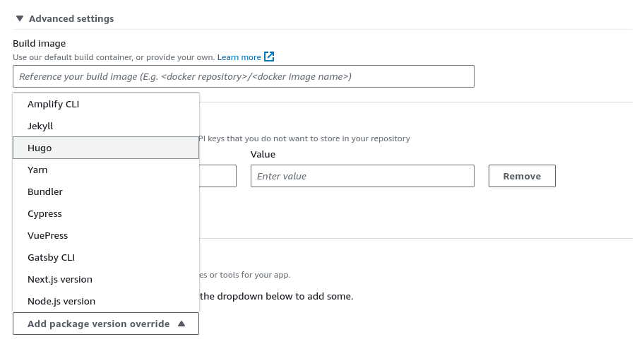The height and width of the screenshot is (349, 644).
Task: Select Yarn from the package list
Action: (106, 170)
